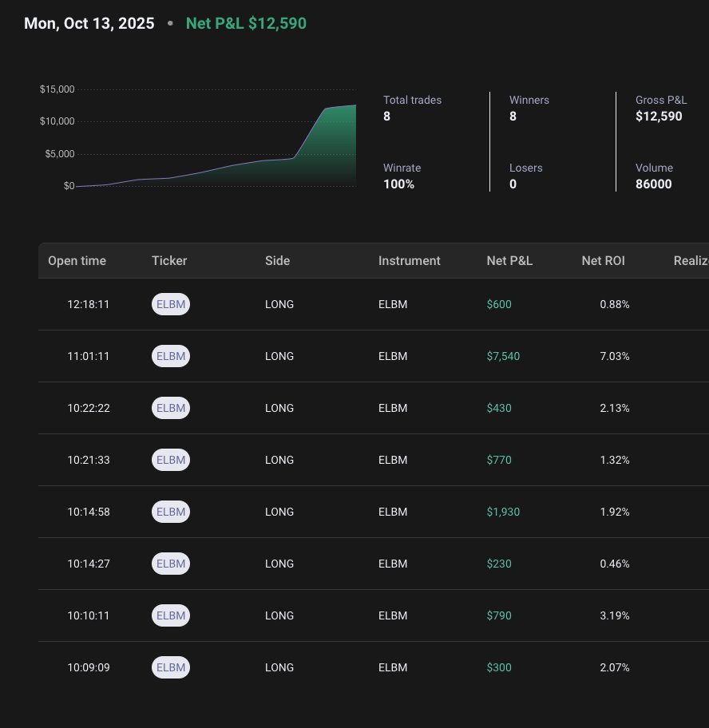
Task: Click the 10:14:58 open time cell
Action: click(89, 512)
